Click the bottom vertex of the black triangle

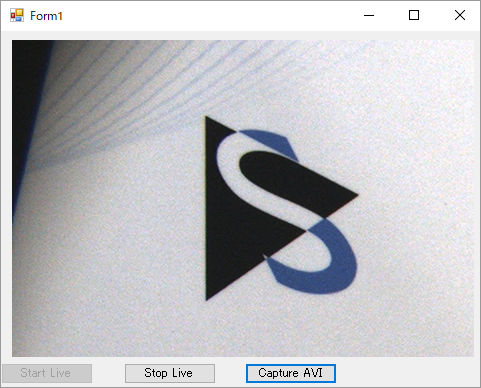[x=207, y=298]
